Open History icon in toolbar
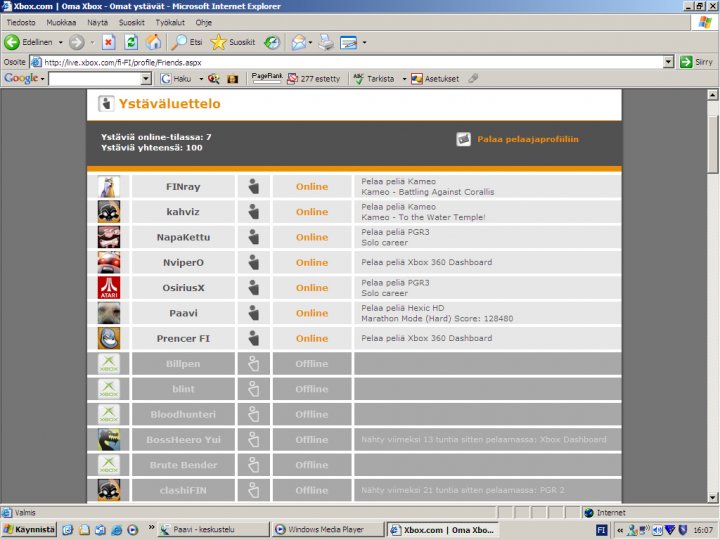720x540 pixels. tap(272, 43)
